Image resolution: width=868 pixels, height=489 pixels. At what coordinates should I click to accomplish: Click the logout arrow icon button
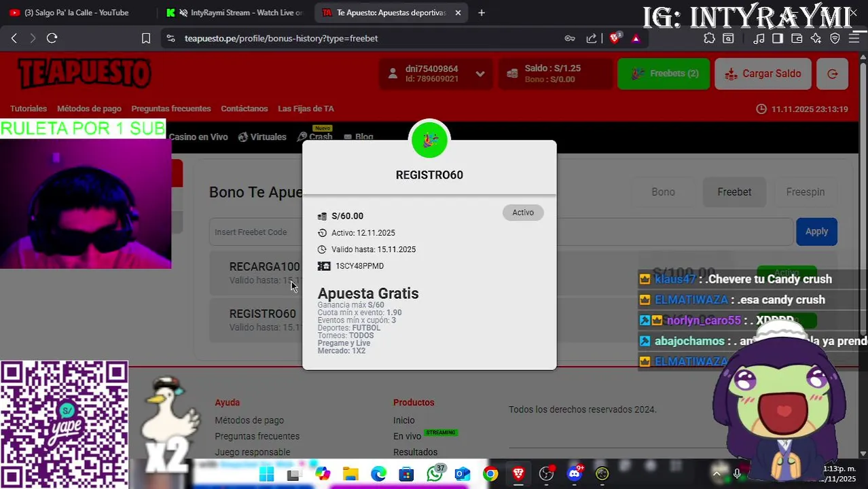click(x=832, y=74)
